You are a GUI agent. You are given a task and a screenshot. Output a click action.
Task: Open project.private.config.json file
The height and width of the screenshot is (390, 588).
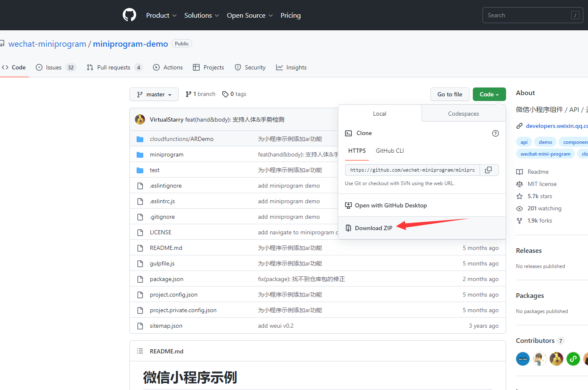[183, 310]
